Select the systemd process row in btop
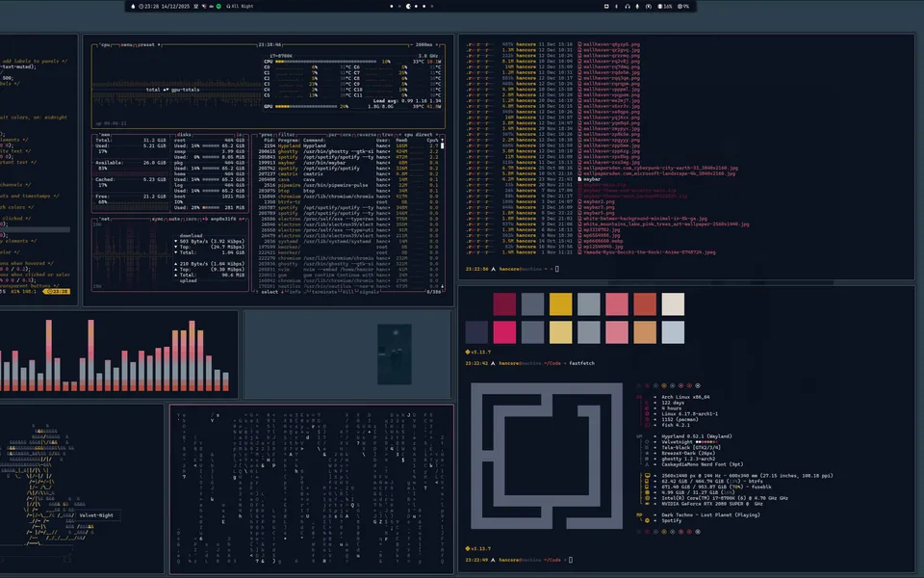This screenshot has width=924, height=578. pyautogui.click(x=347, y=241)
